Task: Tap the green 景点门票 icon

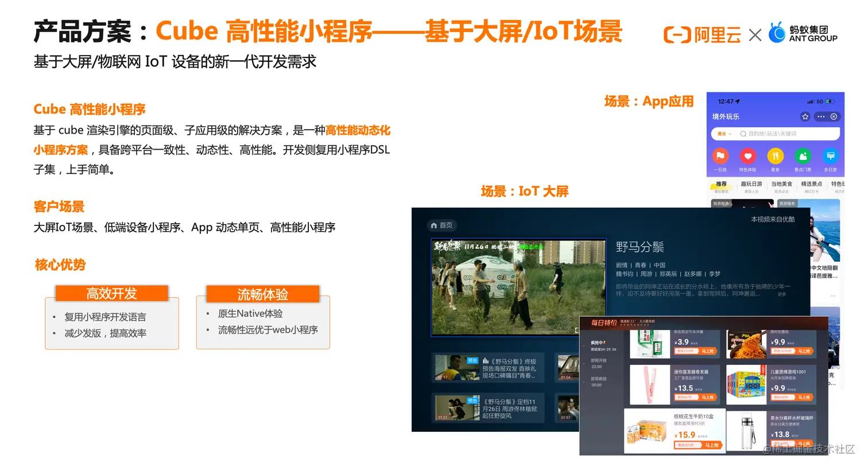Action: coord(803,156)
